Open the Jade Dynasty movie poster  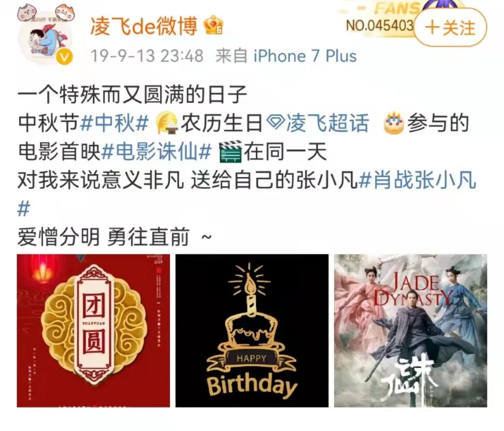click(411, 331)
